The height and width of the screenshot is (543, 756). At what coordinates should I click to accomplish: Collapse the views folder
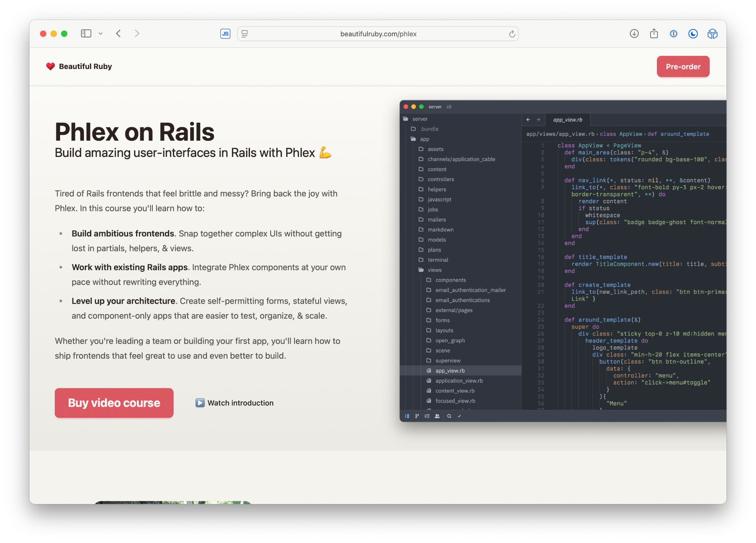(x=460, y=270)
